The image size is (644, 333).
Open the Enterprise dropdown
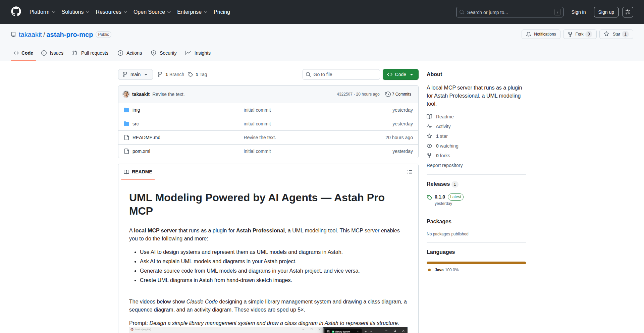click(x=192, y=12)
